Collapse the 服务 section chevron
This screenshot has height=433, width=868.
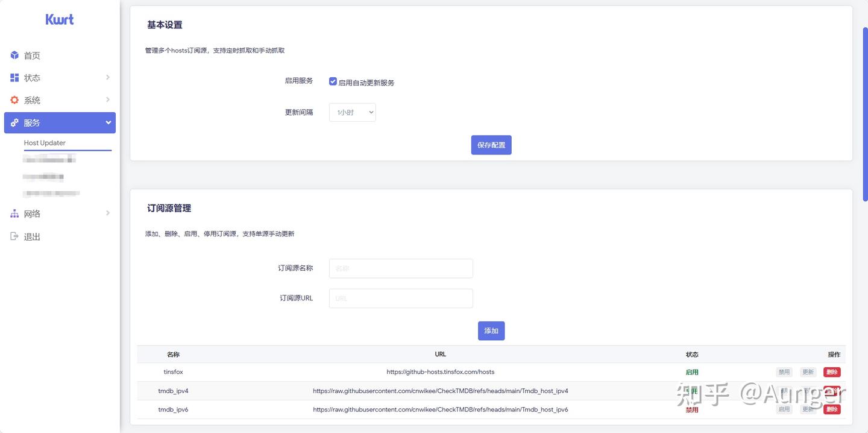[x=108, y=122]
